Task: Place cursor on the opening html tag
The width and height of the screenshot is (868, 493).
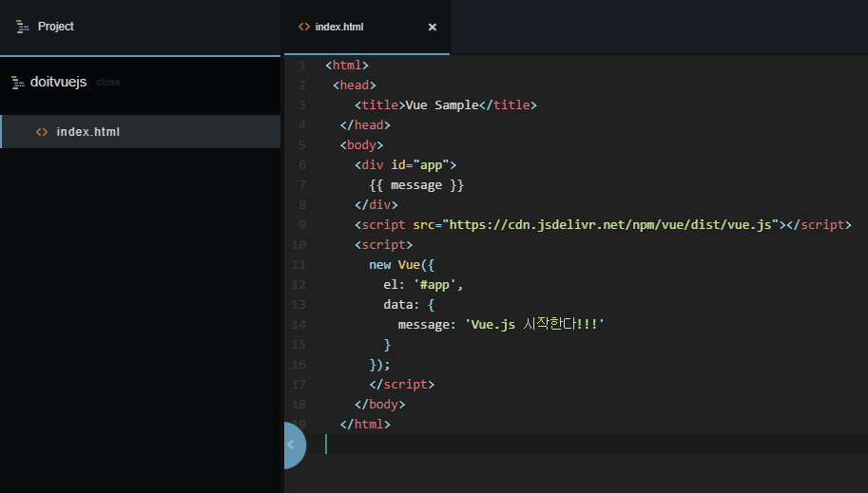Action: point(347,66)
